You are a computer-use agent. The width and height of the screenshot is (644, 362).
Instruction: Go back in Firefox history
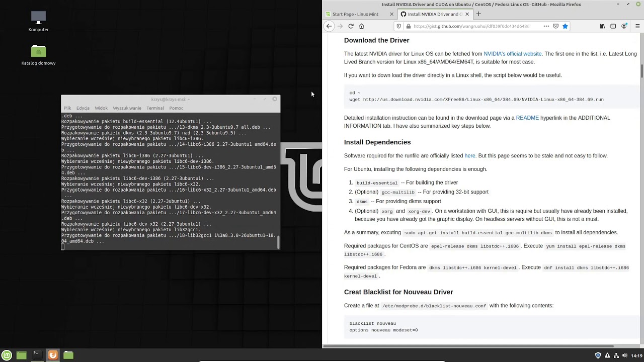point(329,26)
